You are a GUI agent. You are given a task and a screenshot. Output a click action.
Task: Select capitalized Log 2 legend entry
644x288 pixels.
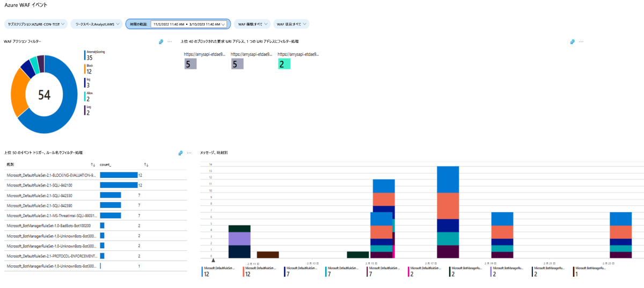[x=88, y=110]
